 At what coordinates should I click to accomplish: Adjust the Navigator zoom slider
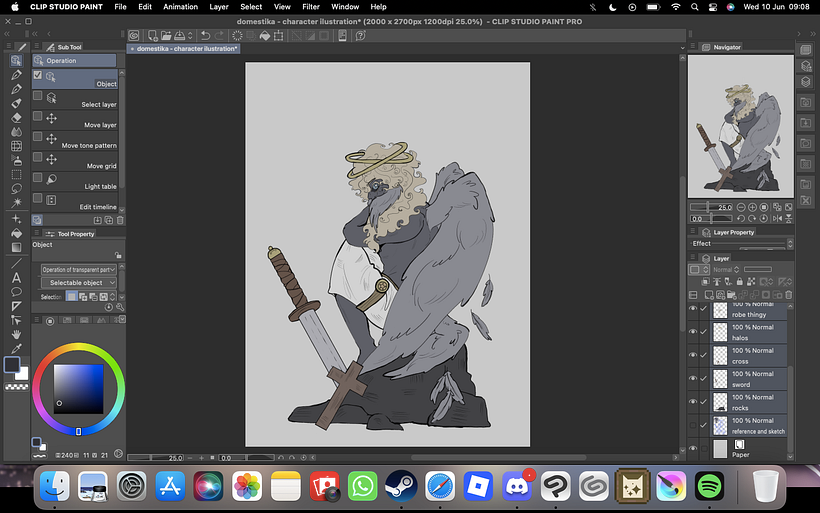pos(711,207)
